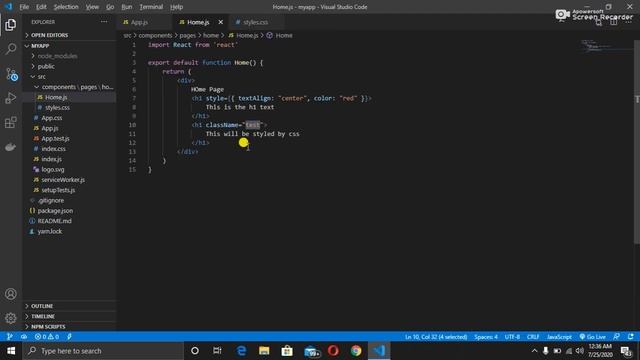Launch Opera browser from the taskbar
The width and height of the screenshot is (640, 360).
coord(333,351)
